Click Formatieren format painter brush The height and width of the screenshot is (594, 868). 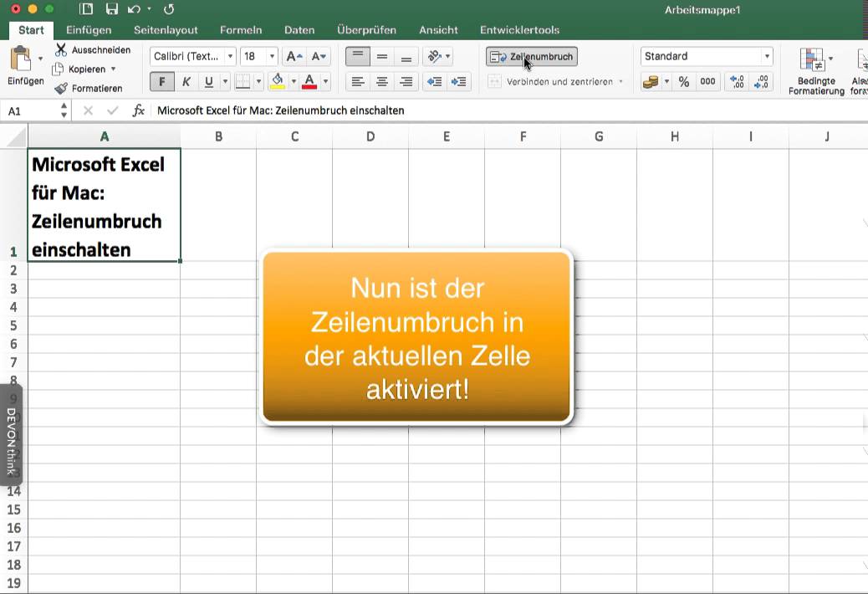(61, 88)
